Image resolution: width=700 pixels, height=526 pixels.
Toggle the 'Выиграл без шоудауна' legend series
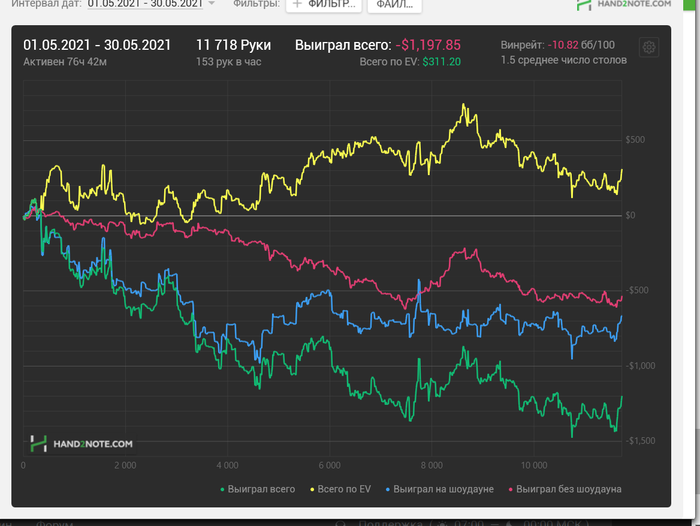565,489
